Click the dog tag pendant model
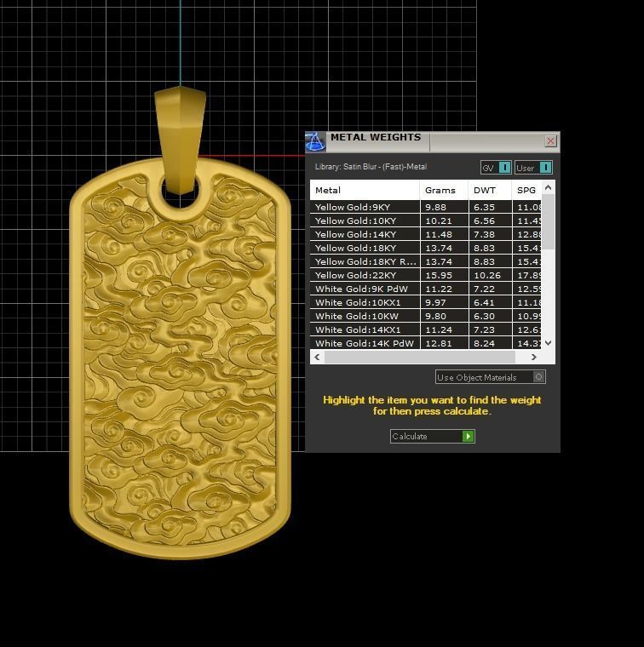Viewport: 644px width, 647px height. pyautogui.click(x=181, y=359)
